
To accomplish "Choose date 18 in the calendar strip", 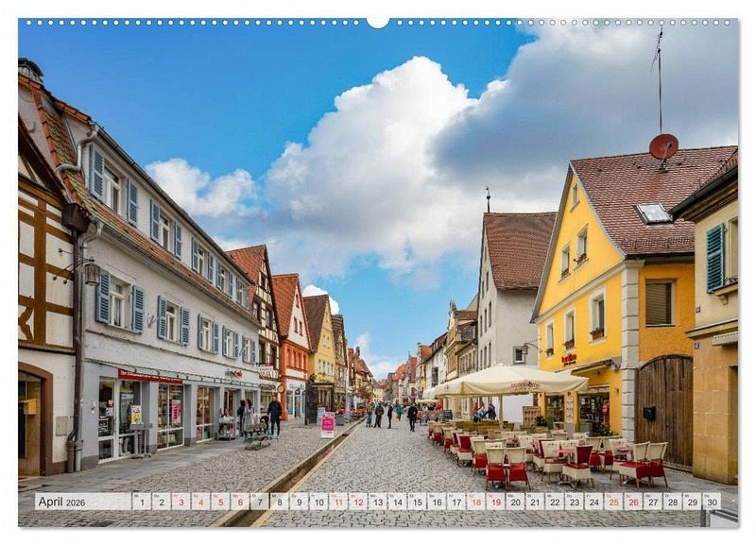I will (475, 502).
